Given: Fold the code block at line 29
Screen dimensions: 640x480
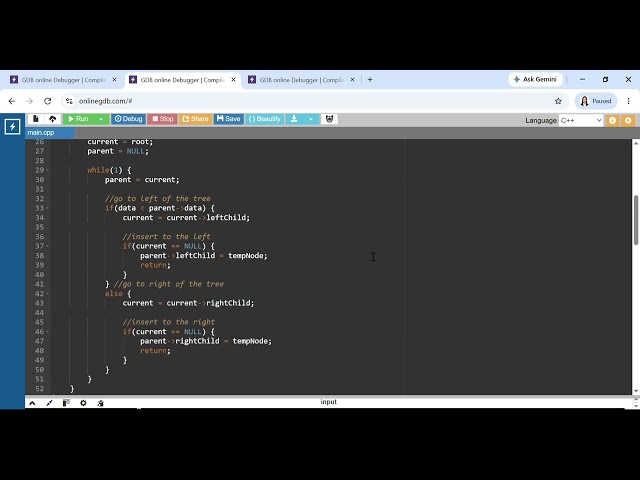Looking at the screenshot, I should click(x=47, y=170).
